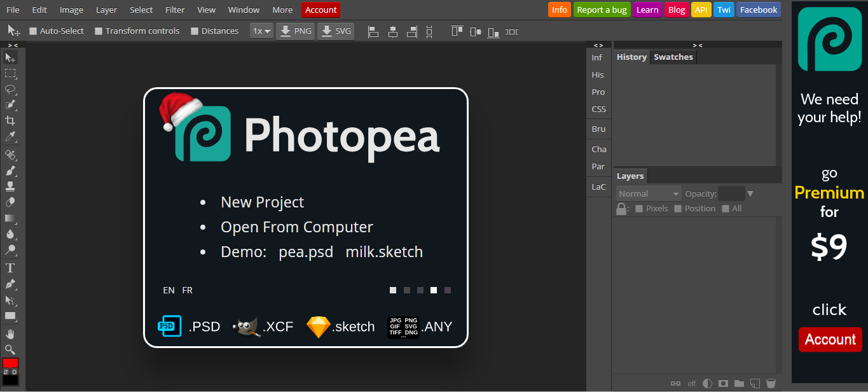Check the lock All box
868x392 pixels.
pos(726,209)
